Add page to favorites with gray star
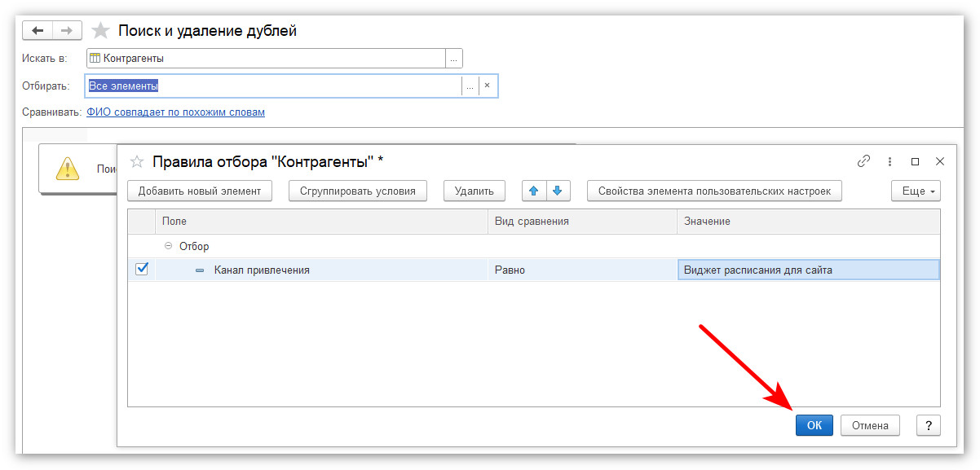This screenshot has height=470, width=980. click(100, 31)
